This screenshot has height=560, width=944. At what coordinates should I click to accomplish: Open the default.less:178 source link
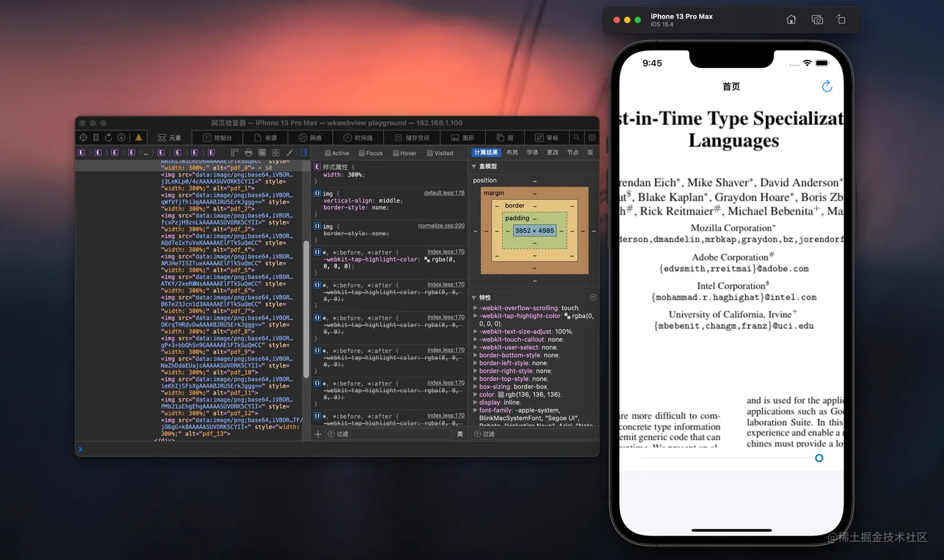(444, 193)
